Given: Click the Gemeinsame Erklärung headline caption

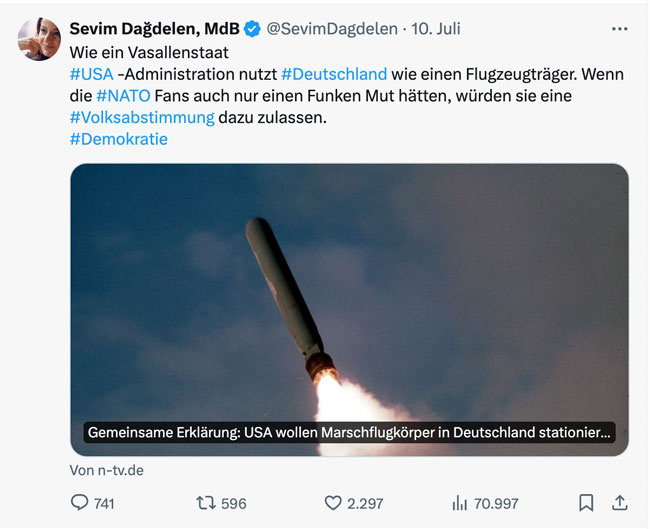Looking at the screenshot, I should click(x=349, y=433).
